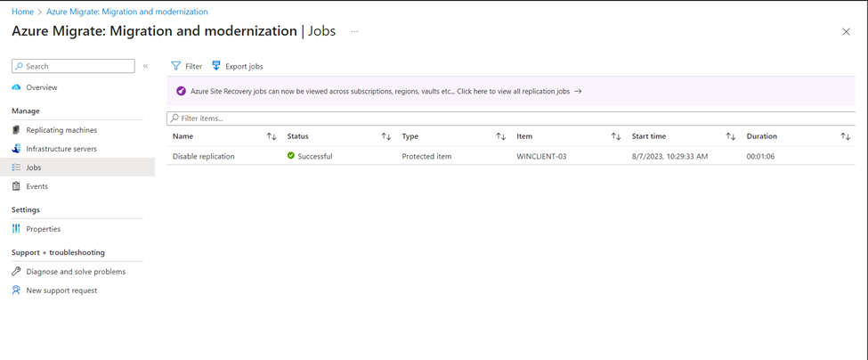Click the Filter button label

coord(194,67)
